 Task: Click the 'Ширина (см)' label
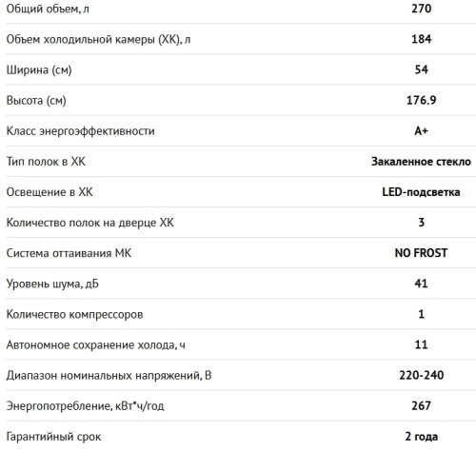coord(39,70)
